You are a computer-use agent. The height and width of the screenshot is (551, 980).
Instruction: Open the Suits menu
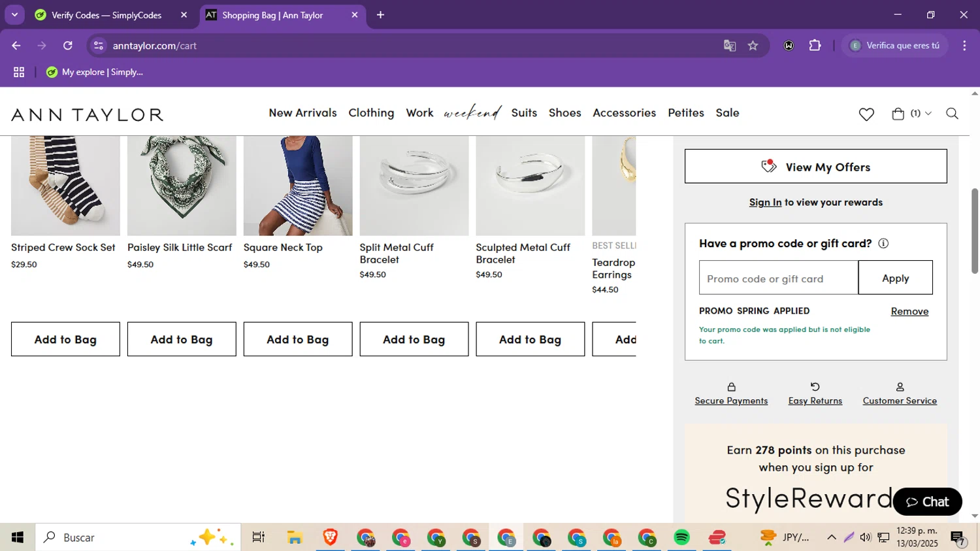[524, 113]
